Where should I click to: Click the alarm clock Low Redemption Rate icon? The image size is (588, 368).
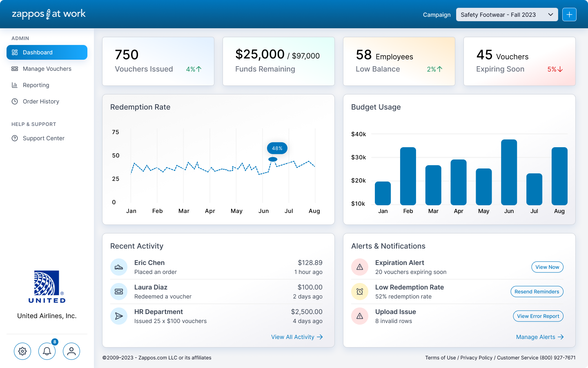point(360,292)
